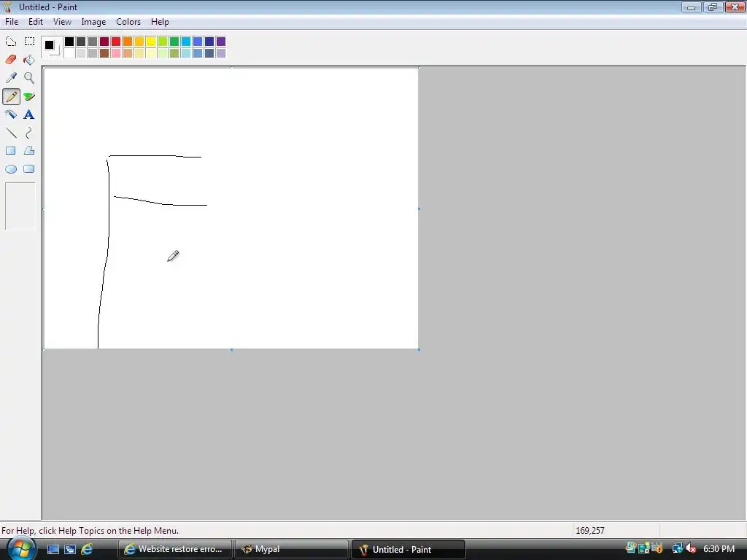The width and height of the screenshot is (747, 560).
Task: Choose the Curve tool
Action: (x=29, y=133)
